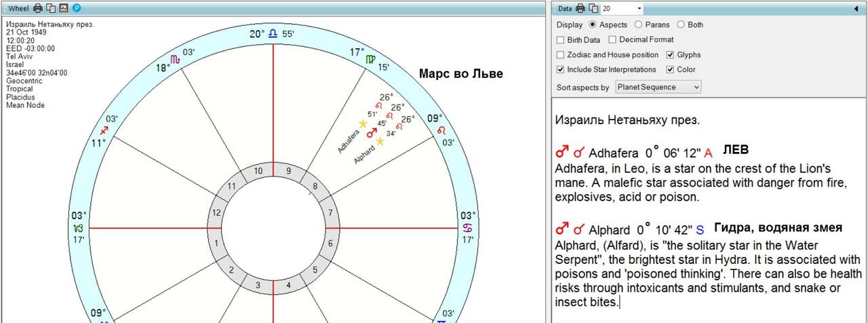Click the Geocentric setting text

pos(24,81)
